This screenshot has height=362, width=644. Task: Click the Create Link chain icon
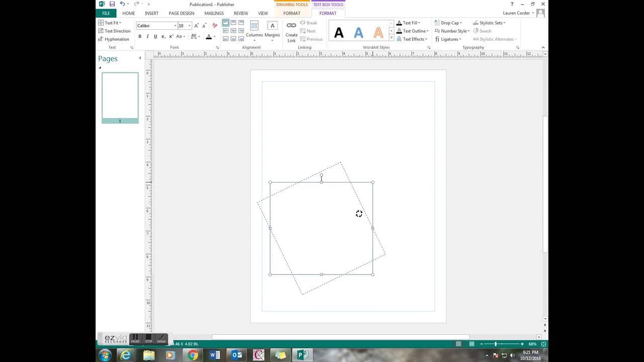(291, 26)
